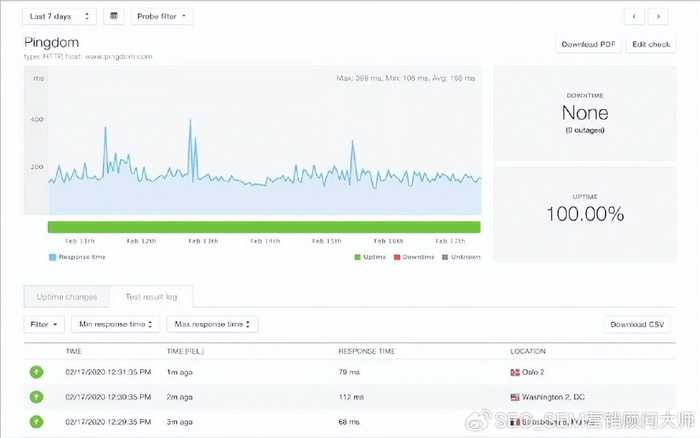Click the RESPONSE TIME column header
Viewport: 700px width, 438px height.
pyautogui.click(x=367, y=351)
